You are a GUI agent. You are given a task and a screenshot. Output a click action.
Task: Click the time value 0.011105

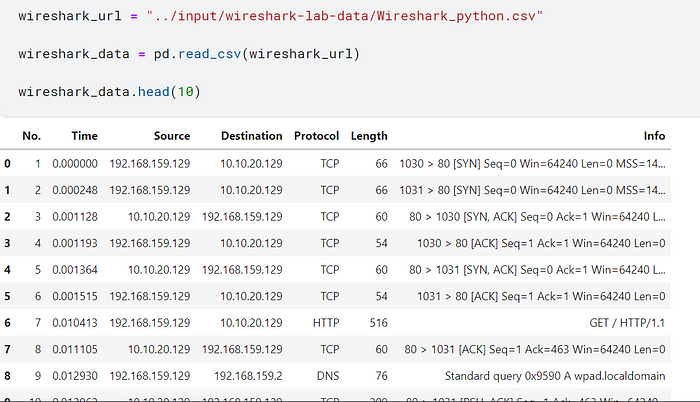[x=75, y=349]
